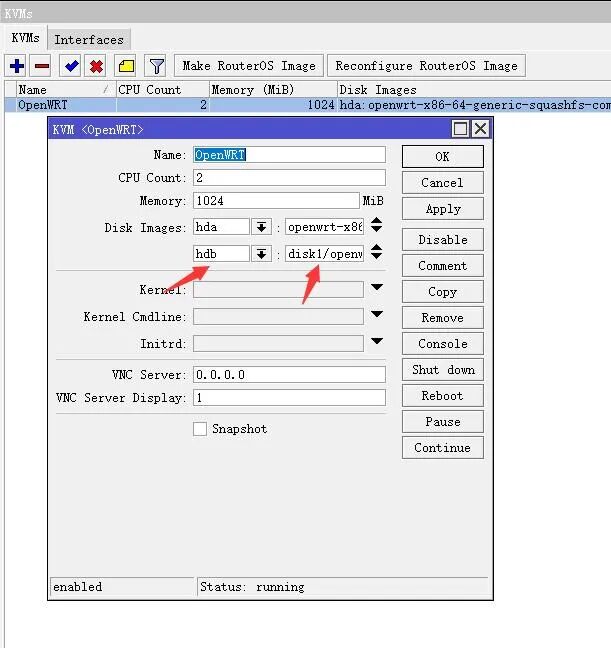Remove disk image entry using hda row up arrow

376,221
